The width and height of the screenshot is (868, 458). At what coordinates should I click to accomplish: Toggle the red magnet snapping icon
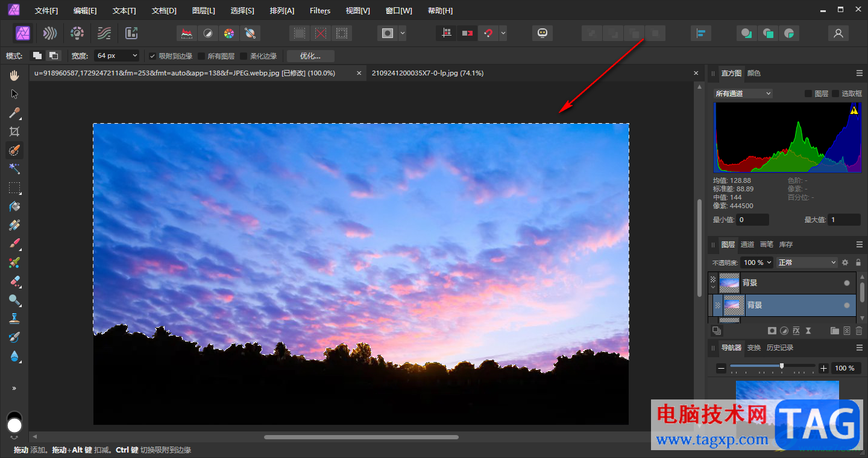pyautogui.click(x=488, y=33)
